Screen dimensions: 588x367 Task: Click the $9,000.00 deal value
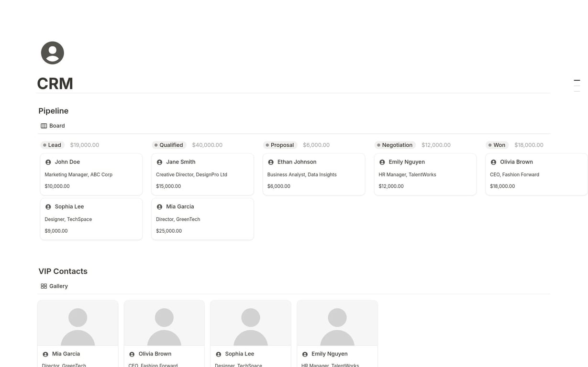point(56,231)
